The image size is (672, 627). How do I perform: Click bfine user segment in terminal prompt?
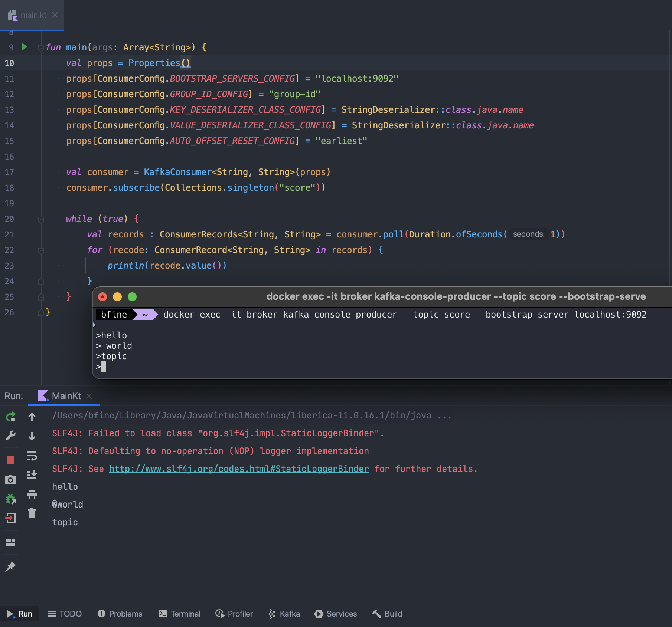pos(114,314)
